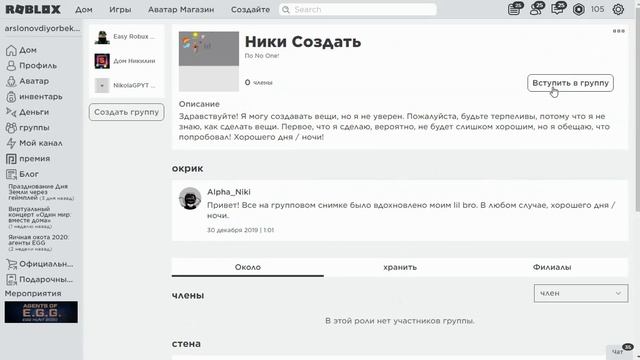Screen dimensions: 640x360
Task: Open the three-dots group options menu
Action: 618,31
